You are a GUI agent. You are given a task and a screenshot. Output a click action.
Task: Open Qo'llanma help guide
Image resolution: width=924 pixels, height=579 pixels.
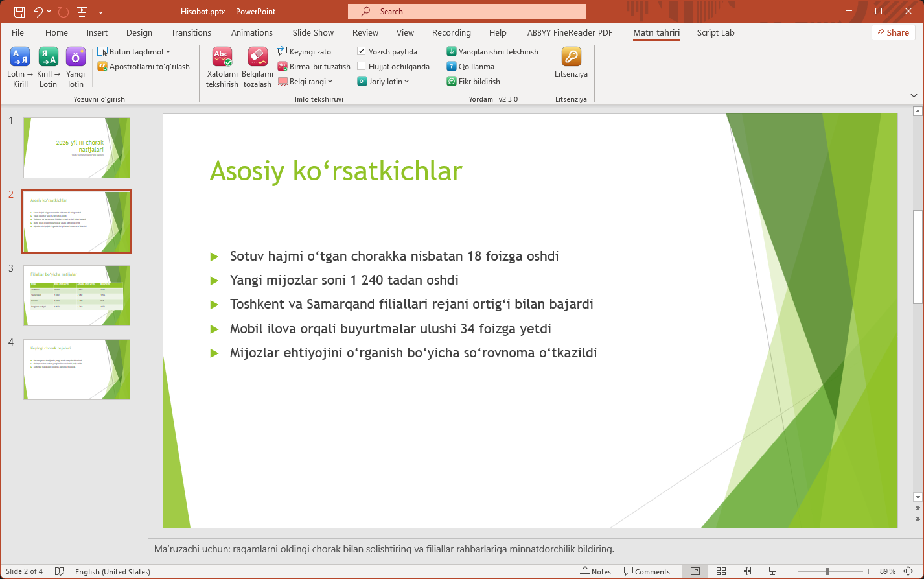click(470, 66)
